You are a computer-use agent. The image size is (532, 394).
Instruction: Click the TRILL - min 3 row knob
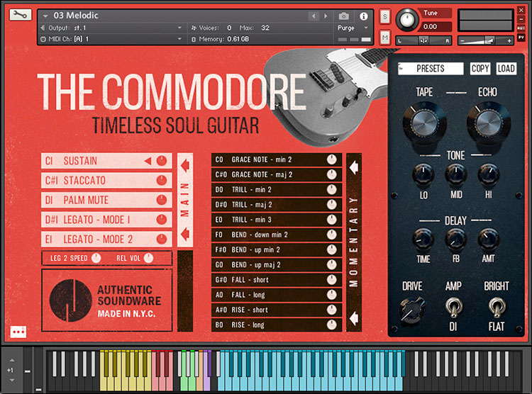tap(332, 220)
